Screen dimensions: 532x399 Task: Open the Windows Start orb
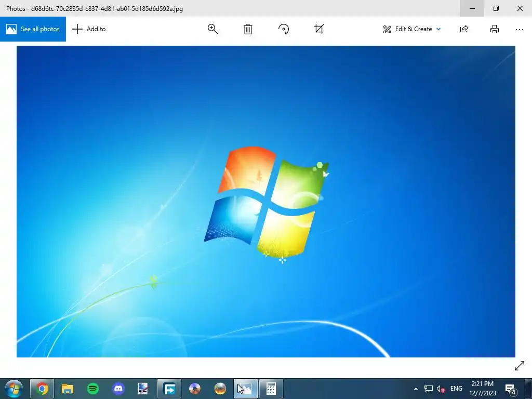pyautogui.click(x=14, y=389)
